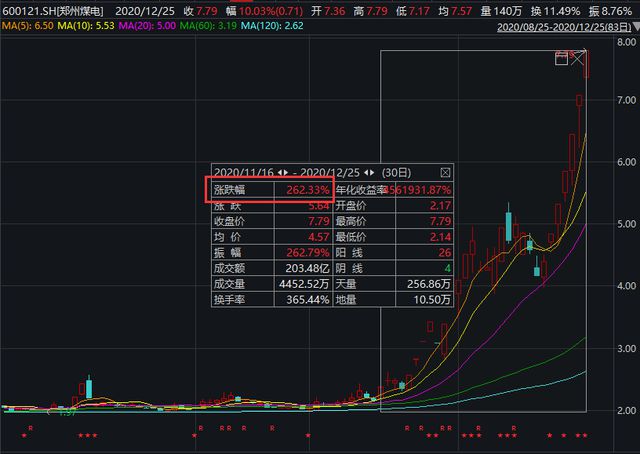The width and height of the screenshot is (640, 454).
Task: Click the 收盘价 row label
Action: point(229,221)
